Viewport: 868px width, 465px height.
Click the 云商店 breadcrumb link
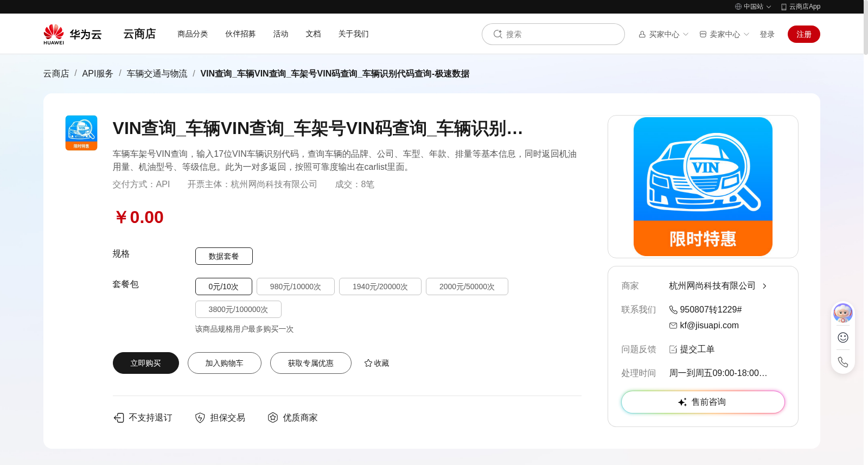[56, 73]
